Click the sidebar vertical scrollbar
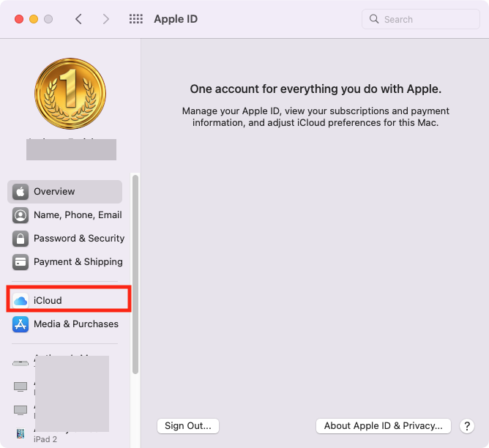This screenshot has height=448, width=489. tap(135, 275)
